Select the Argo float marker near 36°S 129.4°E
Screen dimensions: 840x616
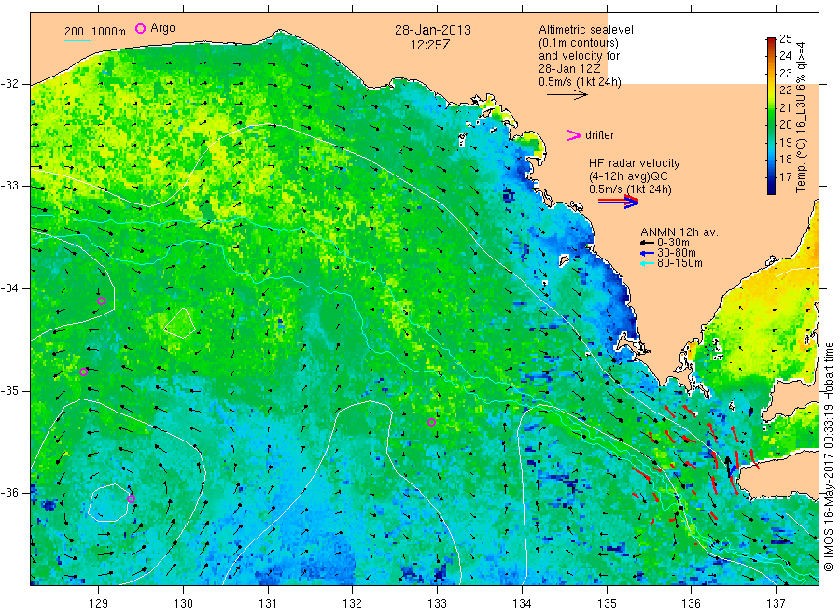pyautogui.click(x=131, y=498)
